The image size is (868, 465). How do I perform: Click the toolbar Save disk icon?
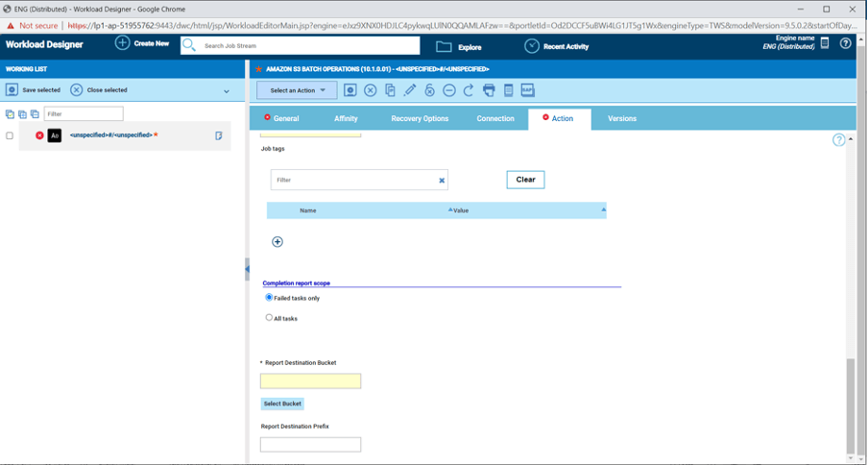pos(350,90)
